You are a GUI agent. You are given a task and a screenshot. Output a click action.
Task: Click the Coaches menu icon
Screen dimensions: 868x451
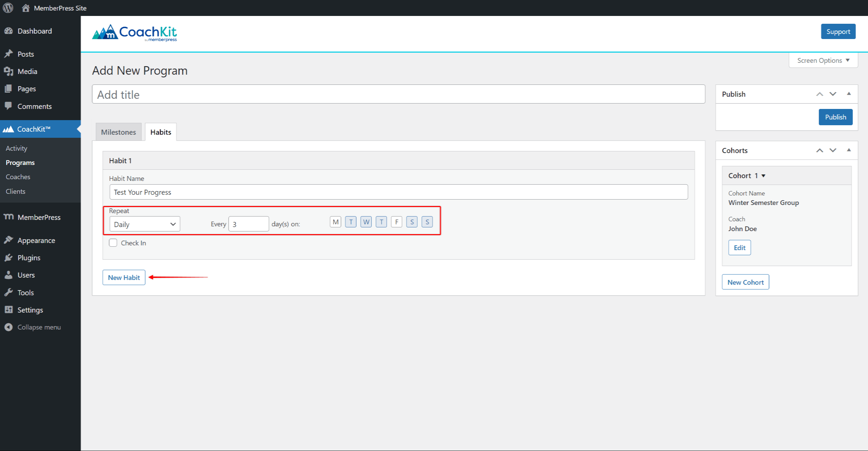pos(18,176)
